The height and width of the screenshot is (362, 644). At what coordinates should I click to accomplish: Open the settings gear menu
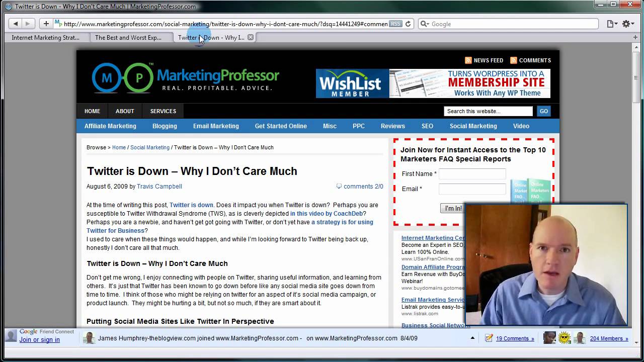[628, 24]
